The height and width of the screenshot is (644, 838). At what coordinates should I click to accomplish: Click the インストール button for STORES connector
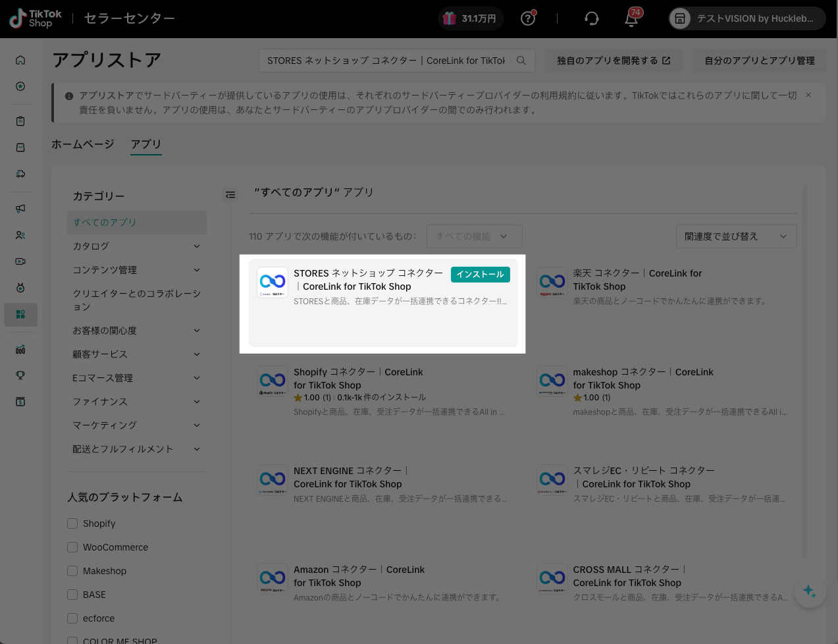(481, 275)
